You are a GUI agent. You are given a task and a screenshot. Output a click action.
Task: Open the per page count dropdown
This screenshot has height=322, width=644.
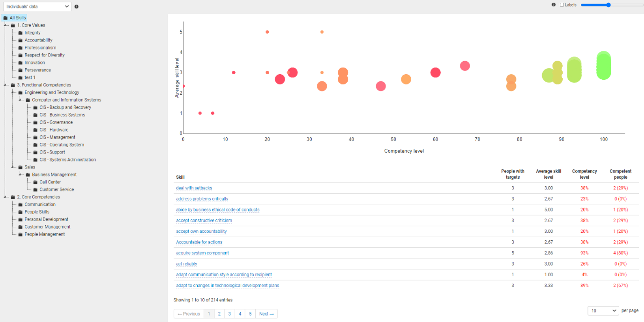(603, 310)
